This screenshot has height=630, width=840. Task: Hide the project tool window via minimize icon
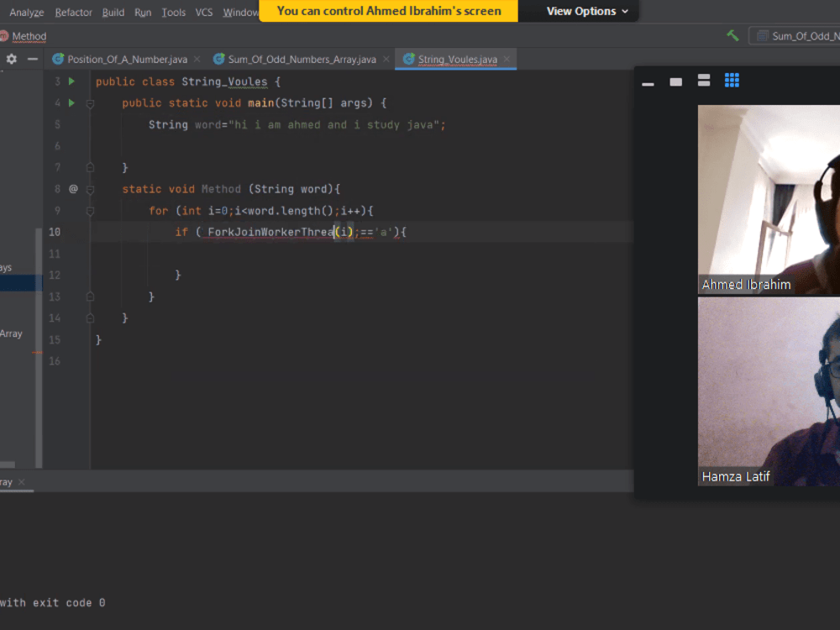[31, 59]
